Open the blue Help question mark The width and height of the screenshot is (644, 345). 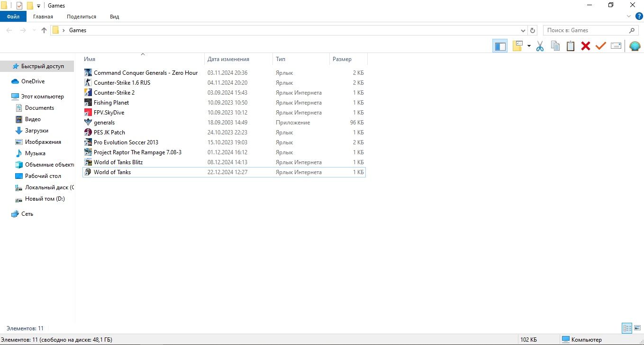tap(639, 17)
